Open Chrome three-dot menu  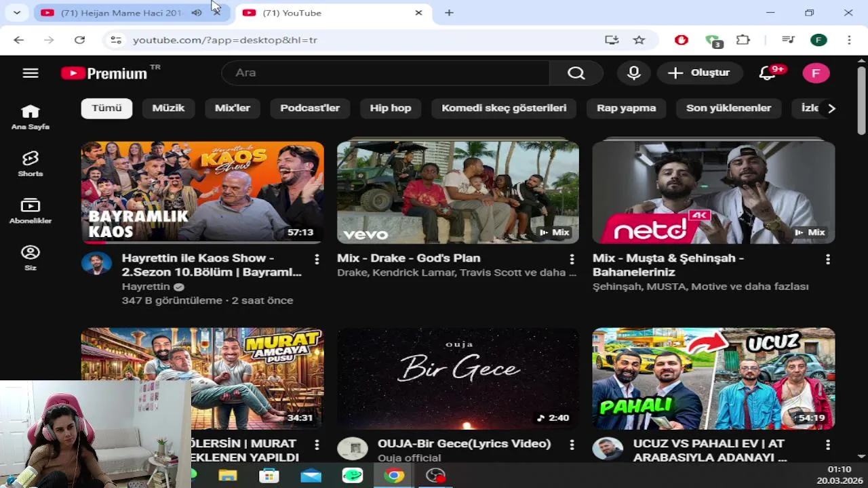click(849, 40)
